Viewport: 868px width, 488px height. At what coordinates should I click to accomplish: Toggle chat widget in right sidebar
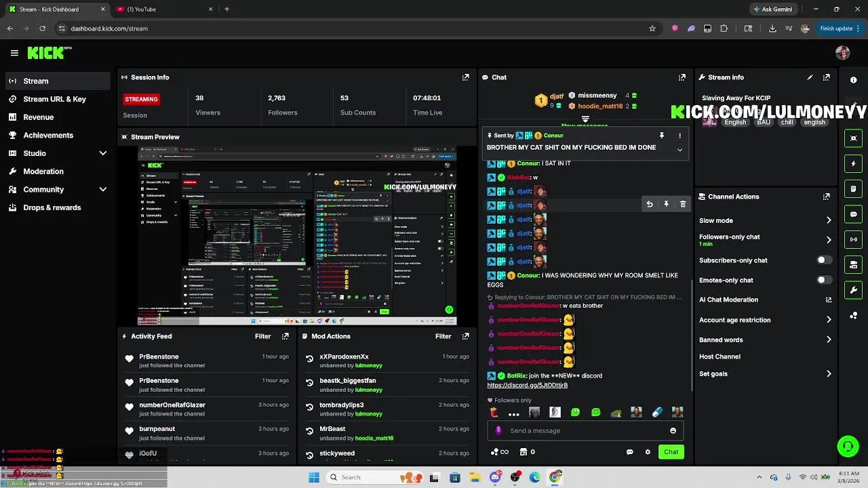click(x=853, y=214)
